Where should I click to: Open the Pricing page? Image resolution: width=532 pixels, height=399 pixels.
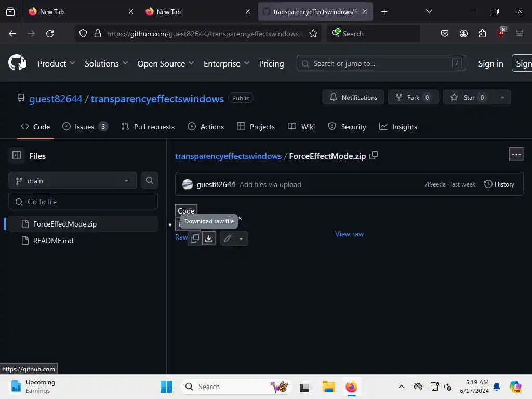point(271,63)
